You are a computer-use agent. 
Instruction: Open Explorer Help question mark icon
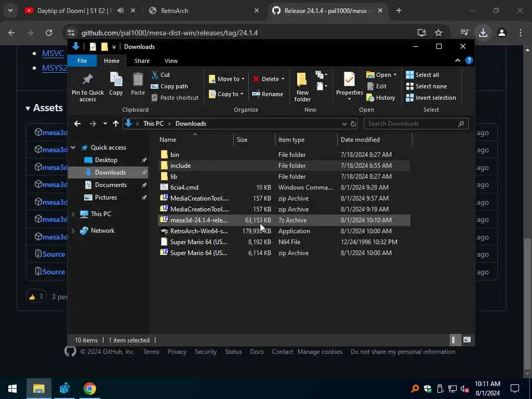coord(469,60)
